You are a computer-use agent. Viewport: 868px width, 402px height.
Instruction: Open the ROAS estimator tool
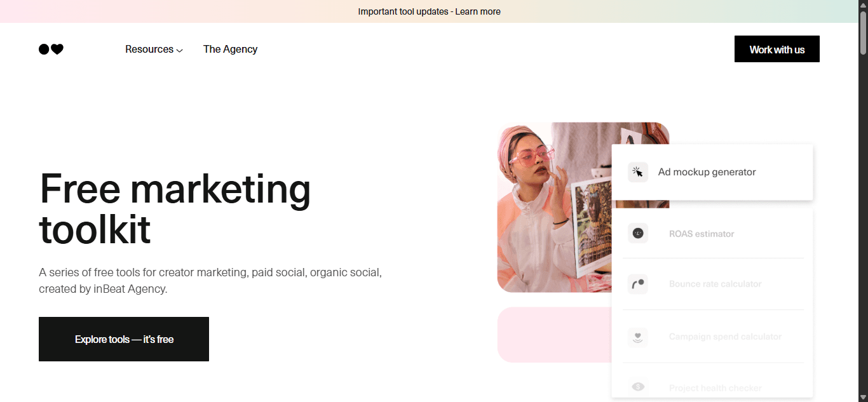713,234
